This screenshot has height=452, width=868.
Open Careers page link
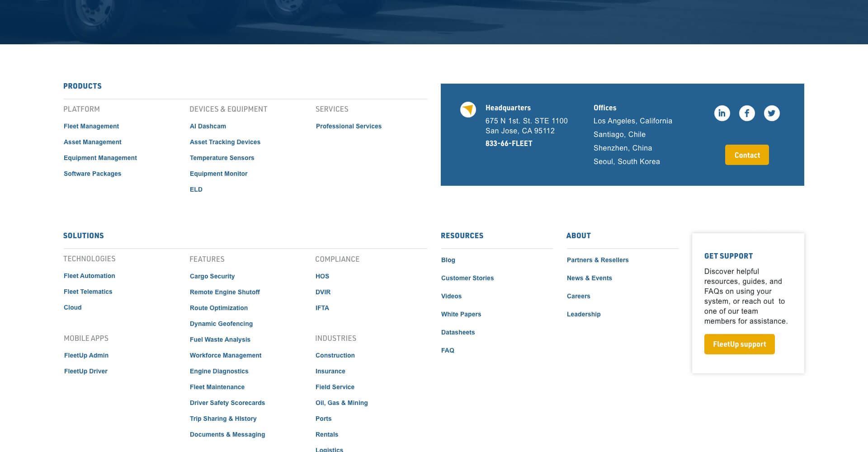(x=579, y=296)
